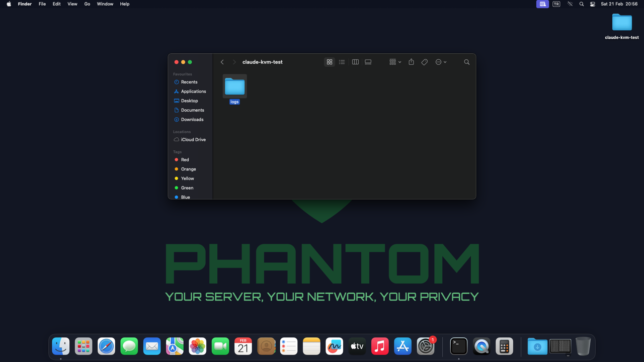Open the Go menu
644x362 pixels.
tap(87, 4)
